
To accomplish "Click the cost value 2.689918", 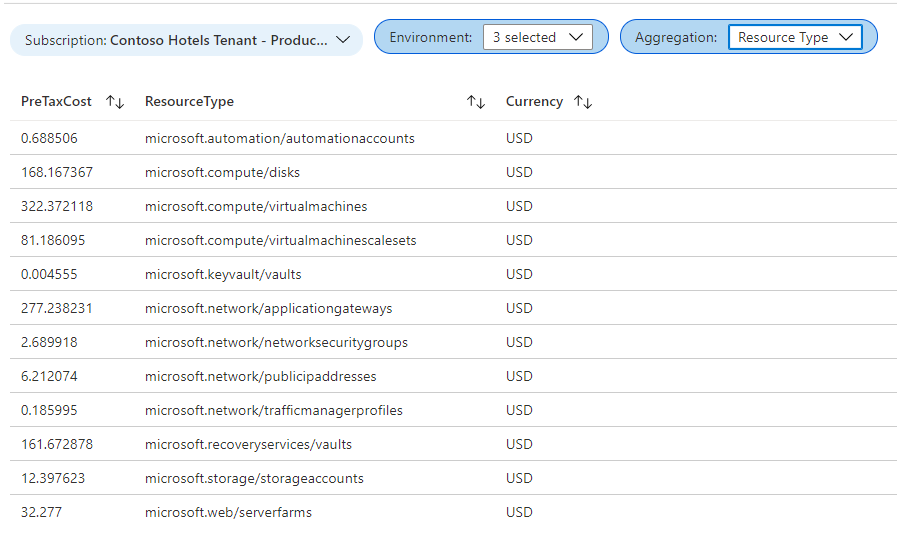I will point(49,342).
